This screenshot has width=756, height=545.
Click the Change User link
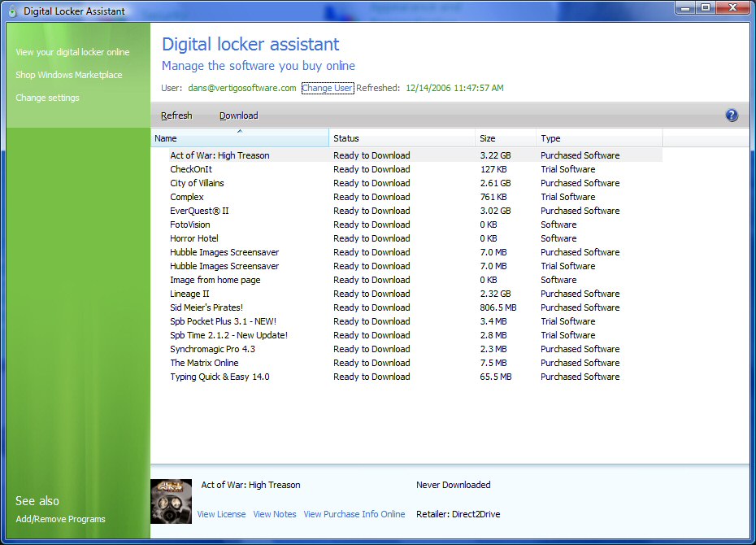click(328, 88)
